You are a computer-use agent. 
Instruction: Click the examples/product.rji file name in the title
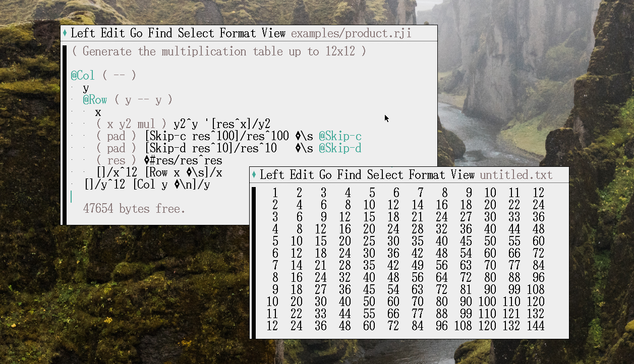point(351,34)
